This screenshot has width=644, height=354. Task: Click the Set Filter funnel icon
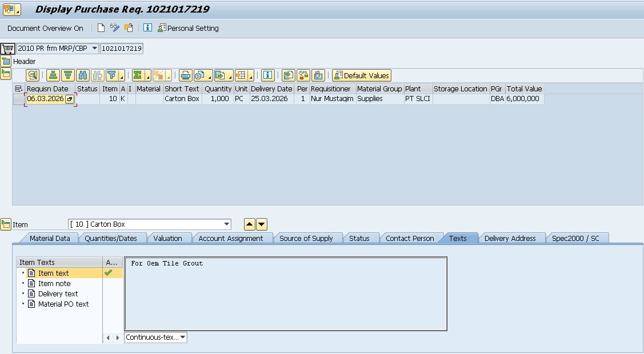coord(113,75)
